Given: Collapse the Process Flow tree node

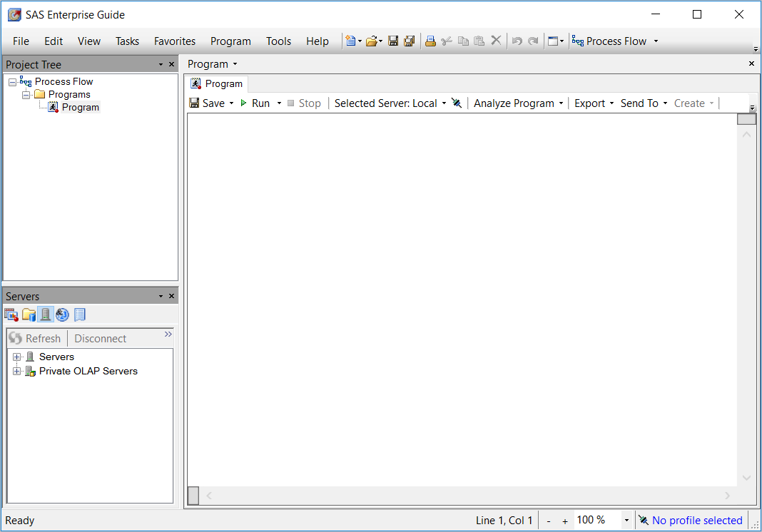Looking at the screenshot, I should coord(13,82).
